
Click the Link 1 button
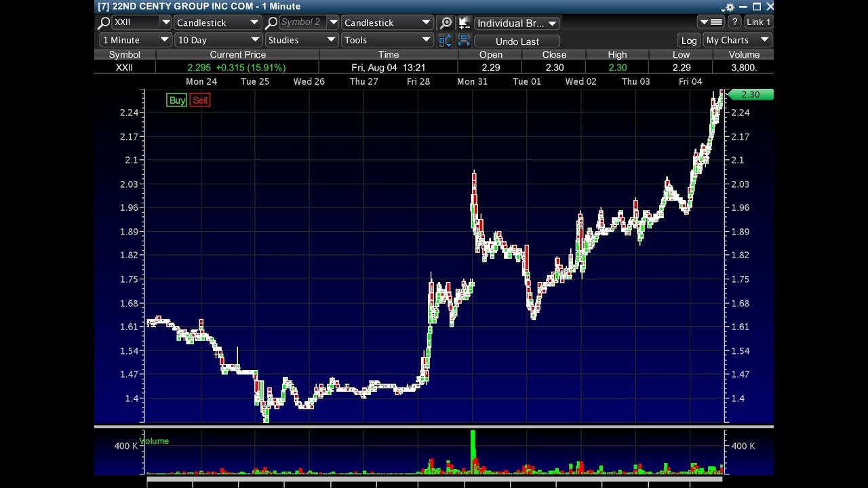click(757, 22)
